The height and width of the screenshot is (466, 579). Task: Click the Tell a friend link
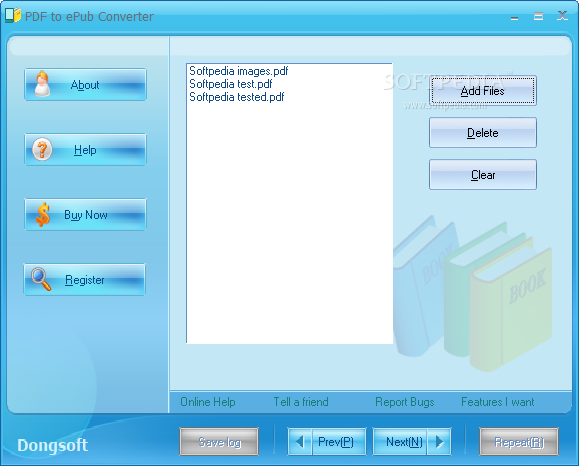[301, 402]
